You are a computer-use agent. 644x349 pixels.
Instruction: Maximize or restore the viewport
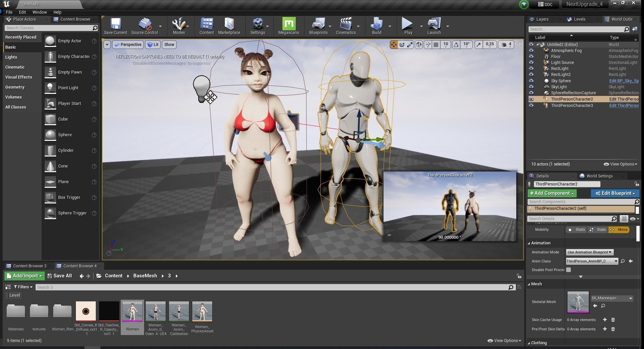pyautogui.click(x=519, y=45)
